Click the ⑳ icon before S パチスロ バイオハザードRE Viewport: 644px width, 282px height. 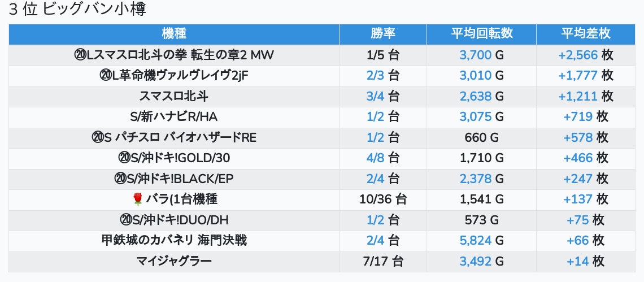(x=97, y=137)
